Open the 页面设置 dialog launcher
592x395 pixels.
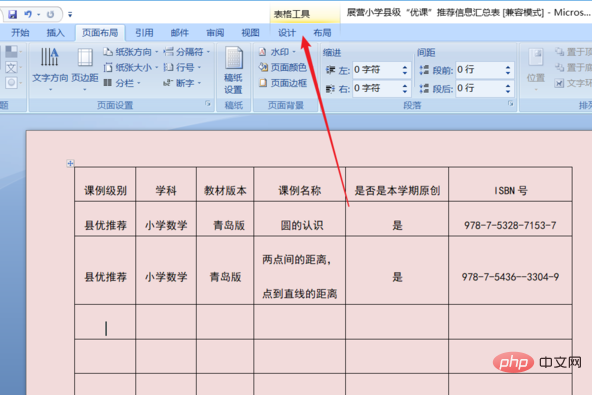[x=208, y=103]
